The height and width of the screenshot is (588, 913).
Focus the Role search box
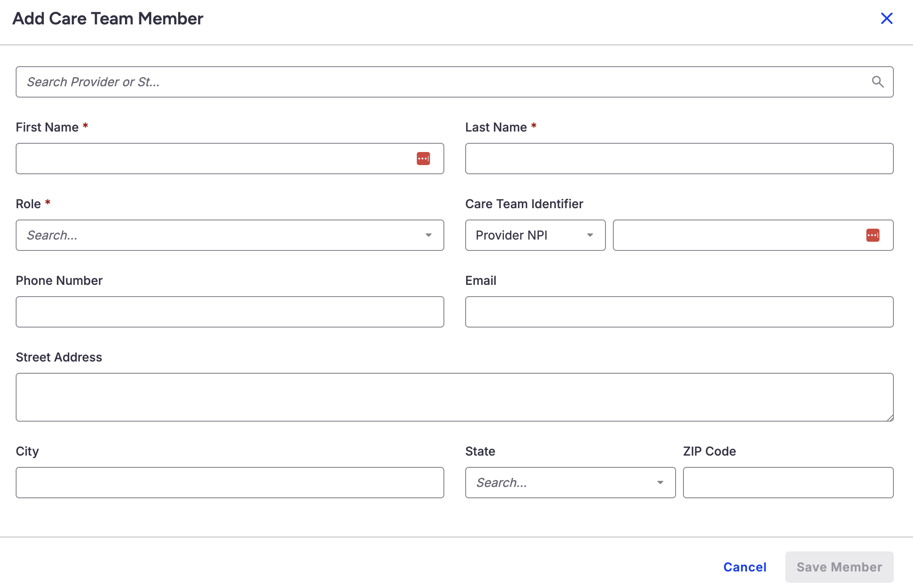[x=218, y=235]
